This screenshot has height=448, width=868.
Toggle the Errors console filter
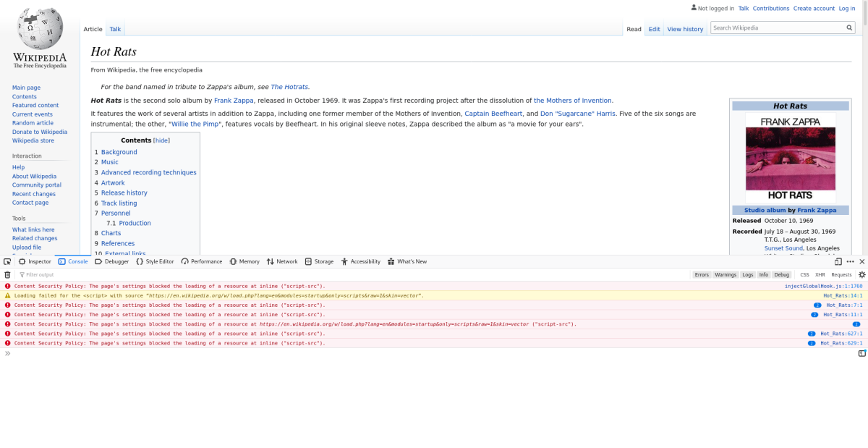pos(702,275)
